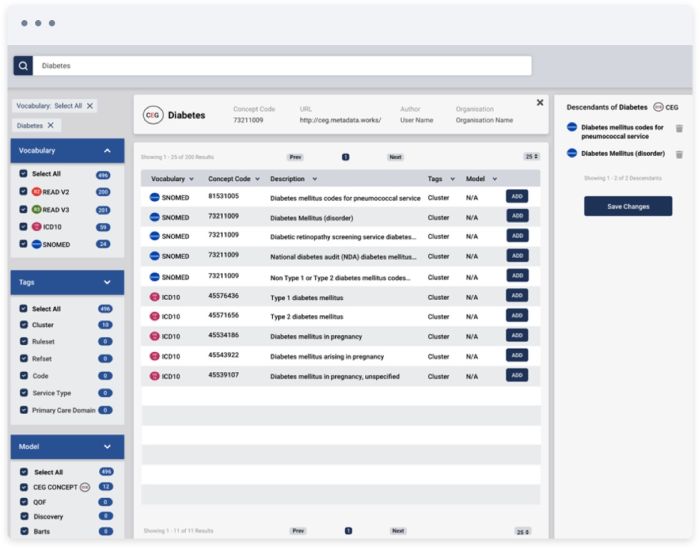Image resolution: width=700 pixels, height=548 pixels.
Task: Click the CEG badge next to CEG CONCEPT
Action: (85, 487)
